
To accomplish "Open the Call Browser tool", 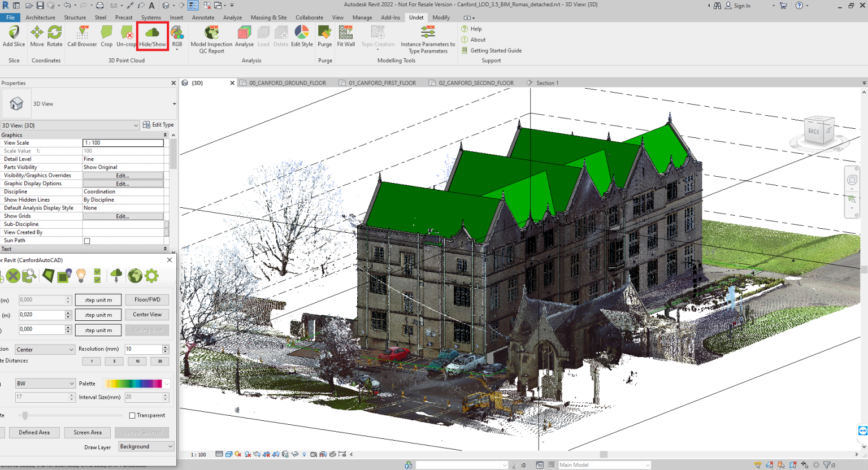I will click(82, 36).
